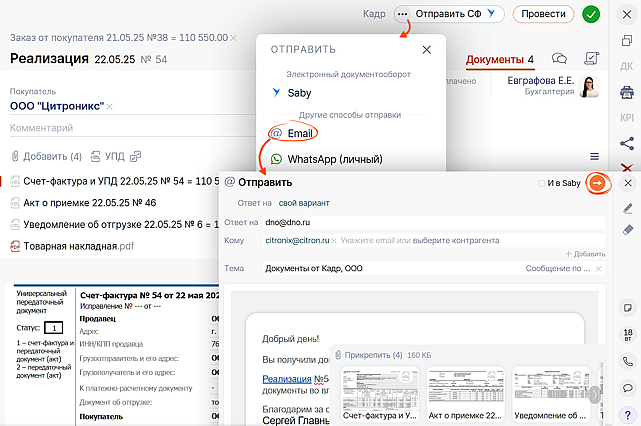Click the orange send arrow button

[x=598, y=183]
